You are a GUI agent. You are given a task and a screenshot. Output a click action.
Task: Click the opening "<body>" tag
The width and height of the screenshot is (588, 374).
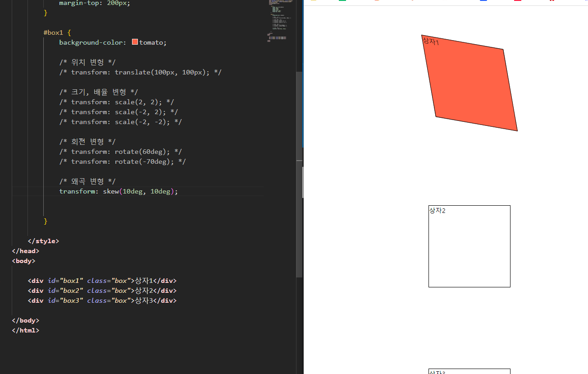pyautogui.click(x=23, y=261)
